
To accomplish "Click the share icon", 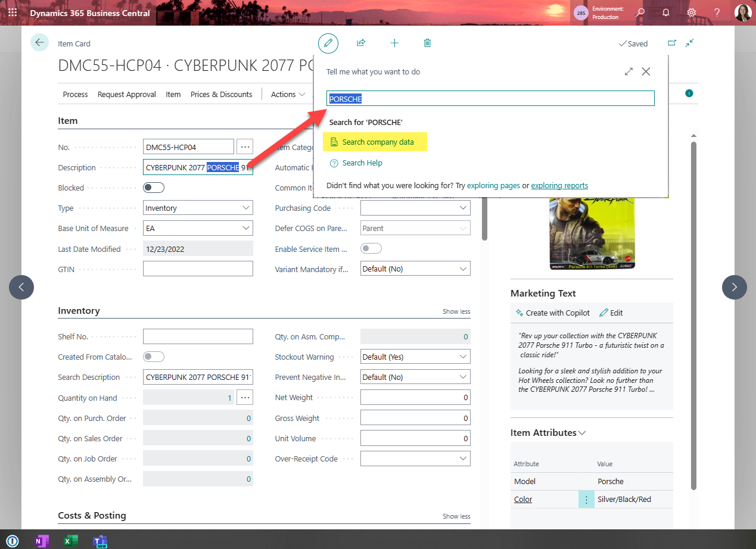I will point(361,43).
